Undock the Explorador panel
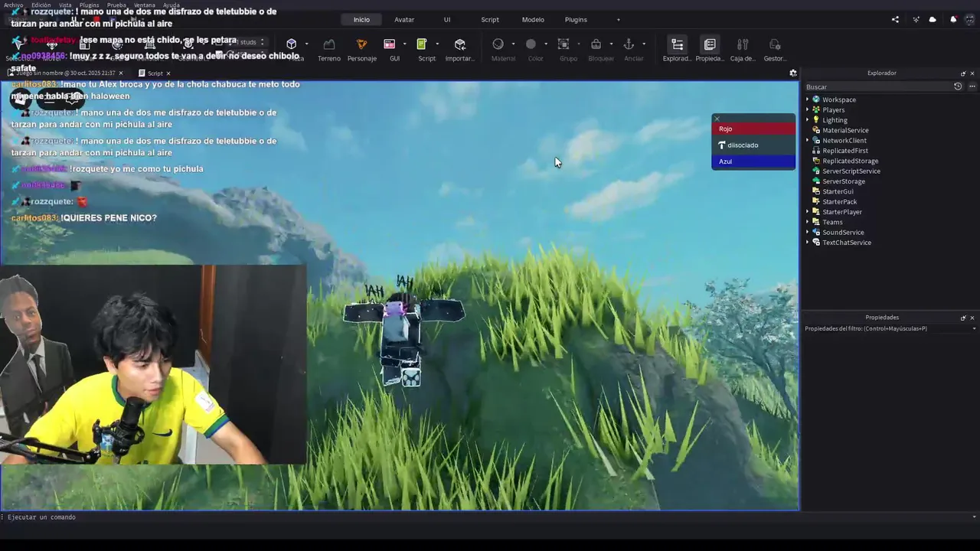The width and height of the screenshot is (980, 551). point(963,73)
